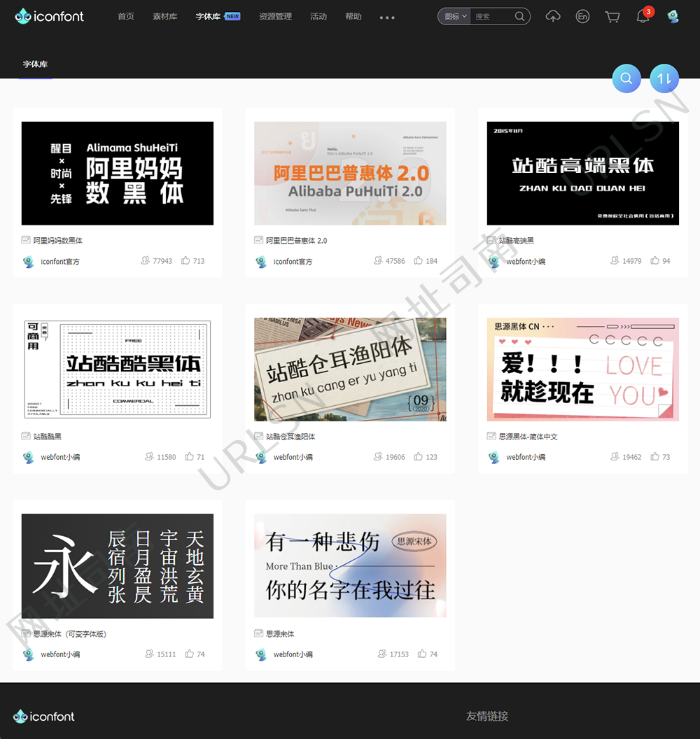Image resolution: width=700 pixels, height=739 pixels.
Task: Open the upload cloud icon
Action: [553, 16]
